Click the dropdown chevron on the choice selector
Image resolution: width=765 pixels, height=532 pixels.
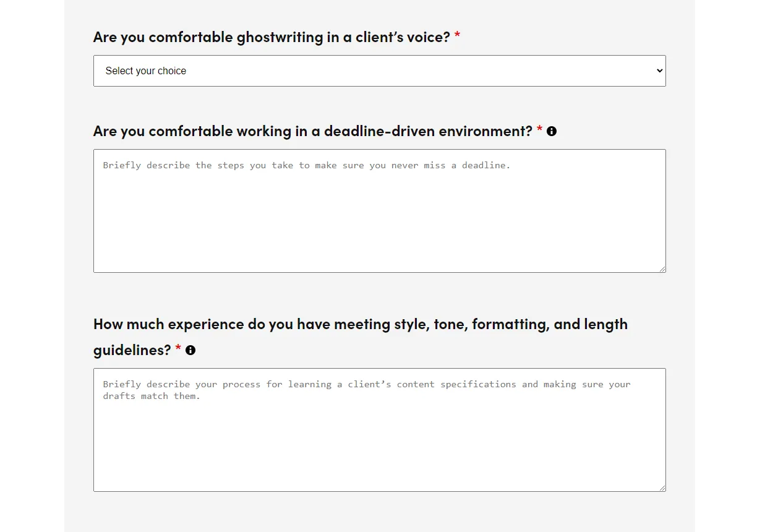pos(659,71)
